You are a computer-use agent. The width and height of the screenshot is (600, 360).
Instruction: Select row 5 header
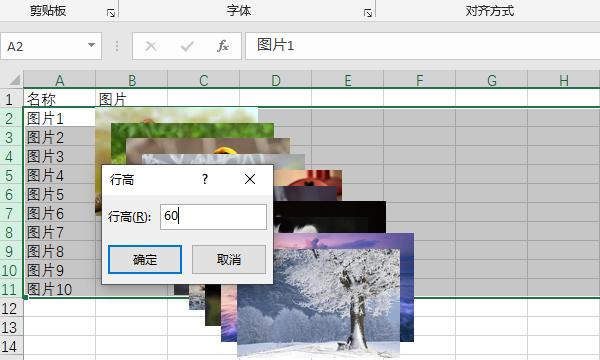tap(11, 174)
